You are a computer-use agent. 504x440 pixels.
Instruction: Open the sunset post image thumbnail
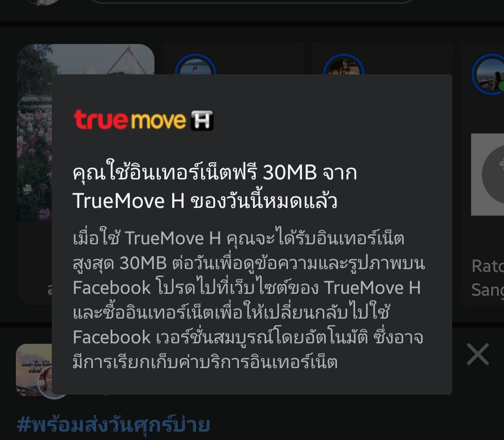pyautogui.click(x=34, y=370)
